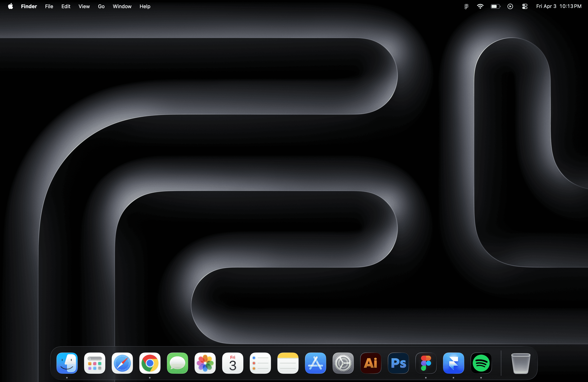Viewport: 588px width, 382px height.
Task: Open Framer app in dock
Action: coord(453,363)
